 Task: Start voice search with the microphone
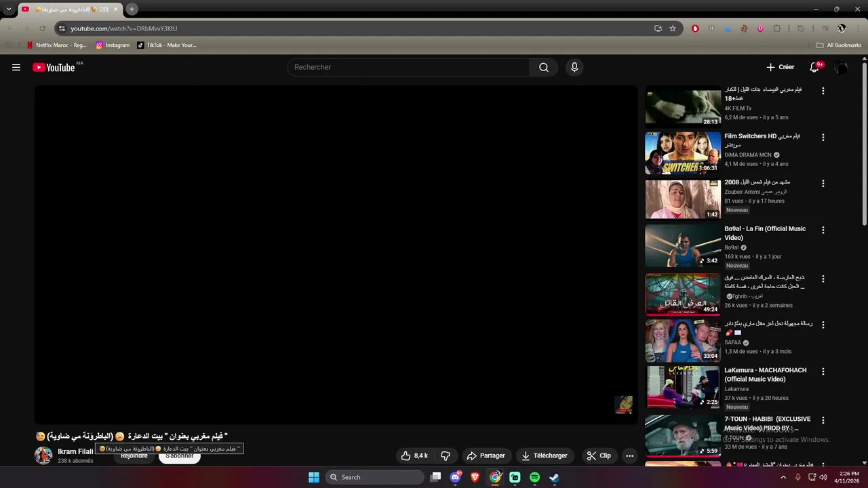tap(574, 67)
